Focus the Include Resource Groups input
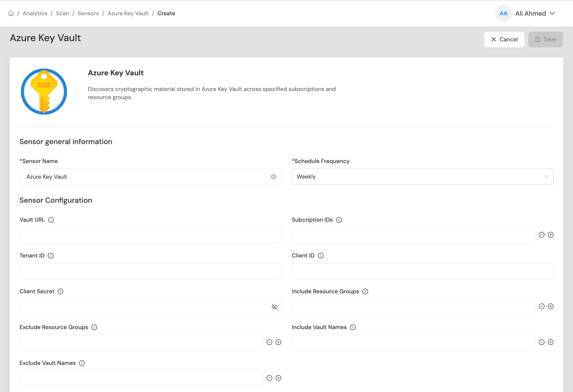 pyautogui.click(x=413, y=307)
